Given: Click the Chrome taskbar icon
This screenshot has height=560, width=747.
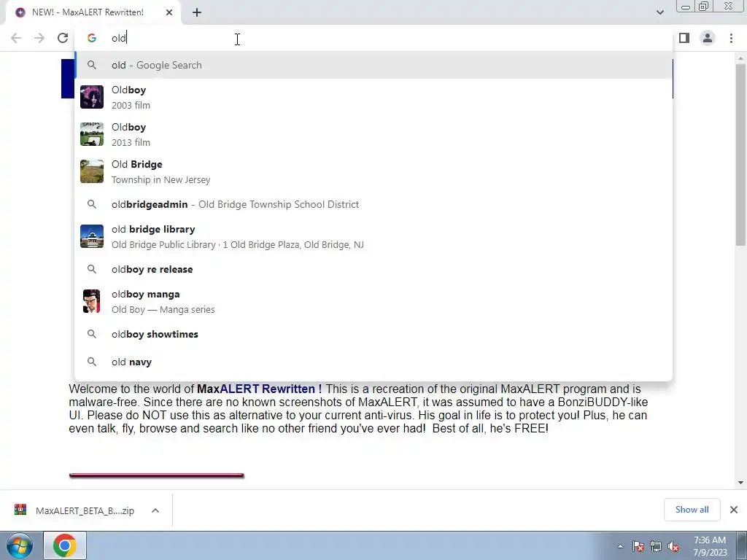Looking at the screenshot, I should pyautogui.click(x=65, y=545).
